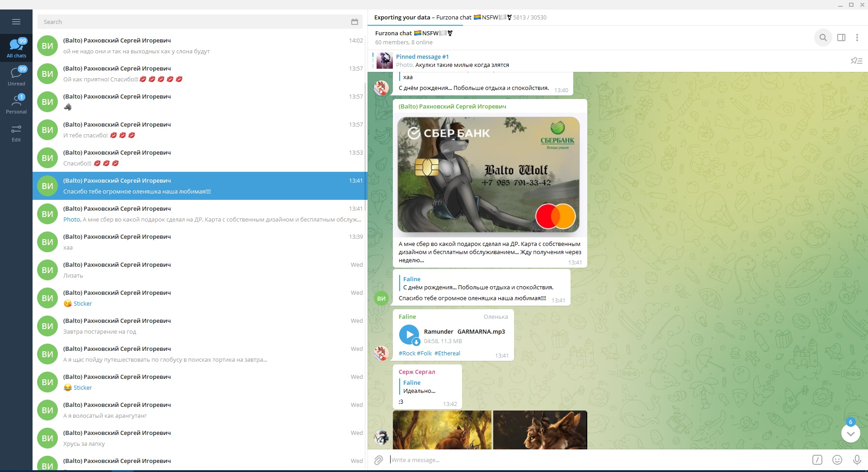This screenshot has width=868, height=472.
Task: Open the 13:53 'Спасибо!!!' result
Action: pyautogui.click(x=200, y=158)
